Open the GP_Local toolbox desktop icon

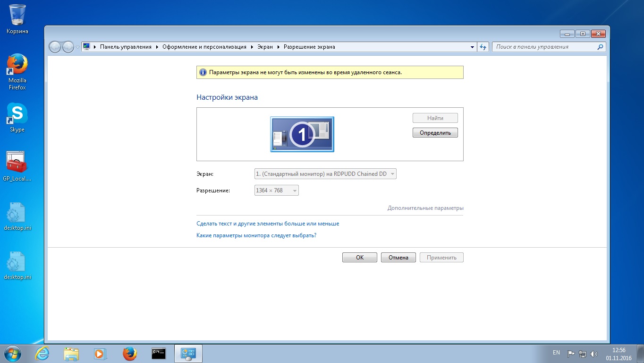click(17, 162)
